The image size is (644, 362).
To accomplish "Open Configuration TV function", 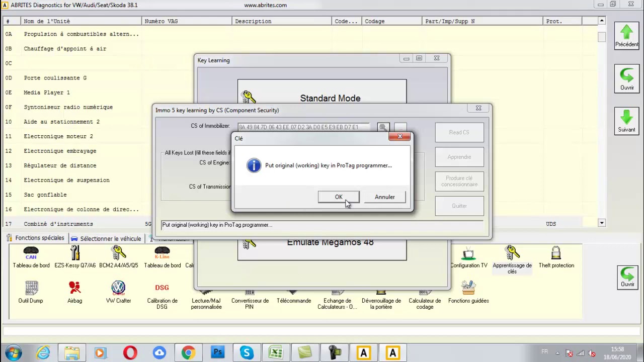I will 468,257.
